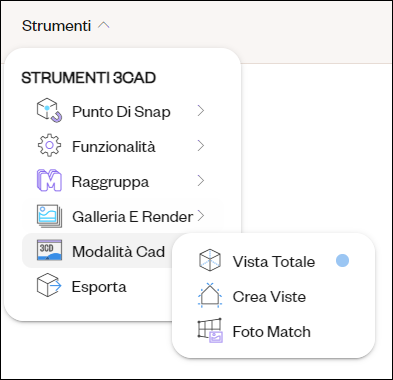Expand Galleria E Render submenu arrow
This screenshot has height=380, width=393.
click(200, 216)
